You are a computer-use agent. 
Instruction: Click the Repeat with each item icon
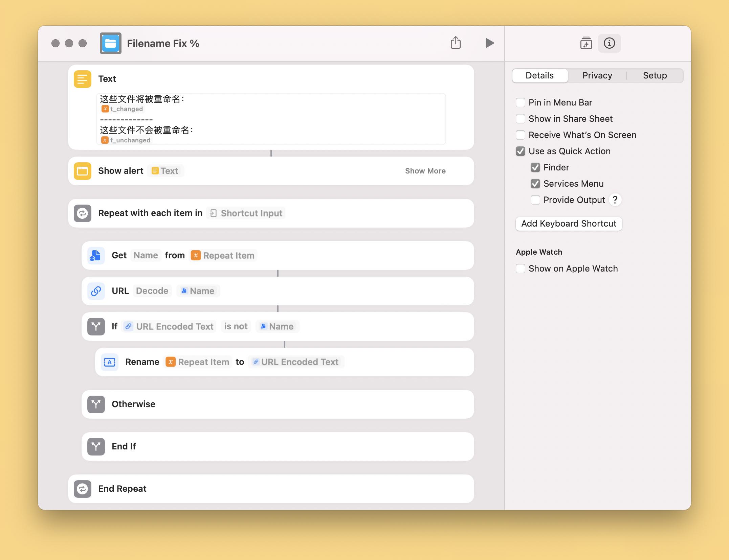click(83, 213)
